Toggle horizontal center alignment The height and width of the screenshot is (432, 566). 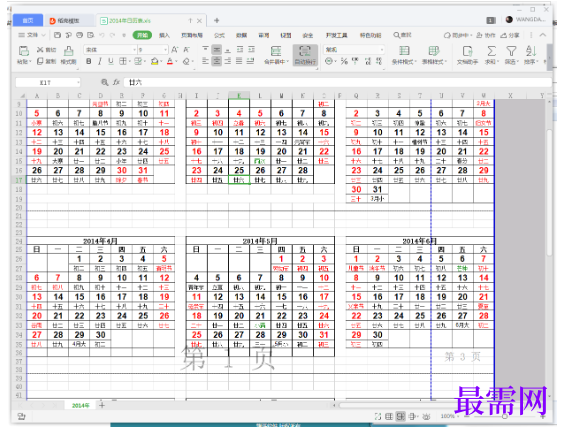point(216,61)
